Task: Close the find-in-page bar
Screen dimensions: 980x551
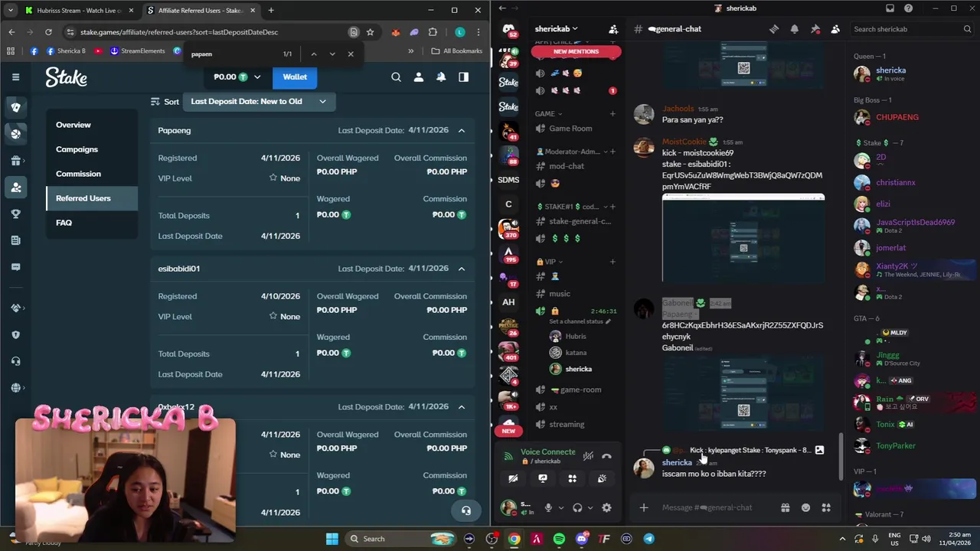Action: tap(351, 54)
